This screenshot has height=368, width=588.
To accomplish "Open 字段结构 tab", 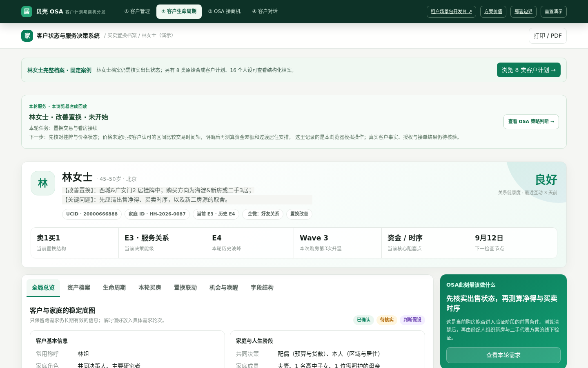I will [262, 287].
